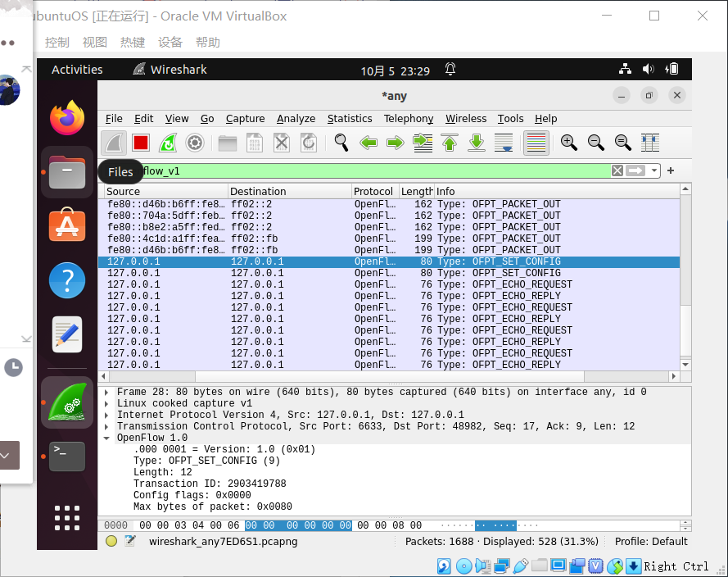Open the Telephony menu
Image resolution: width=728 pixels, height=577 pixels.
pyautogui.click(x=409, y=119)
